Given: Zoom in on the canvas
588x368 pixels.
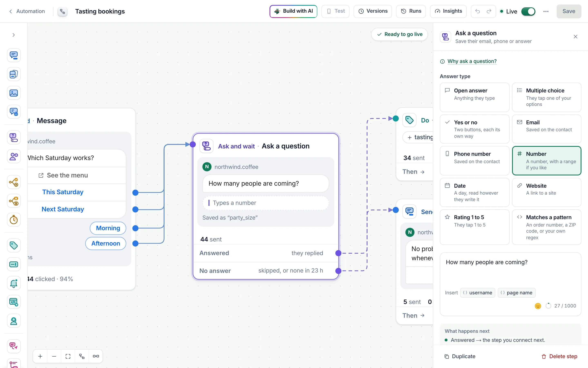Looking at the screenshot, I should [x=40, y=356].
